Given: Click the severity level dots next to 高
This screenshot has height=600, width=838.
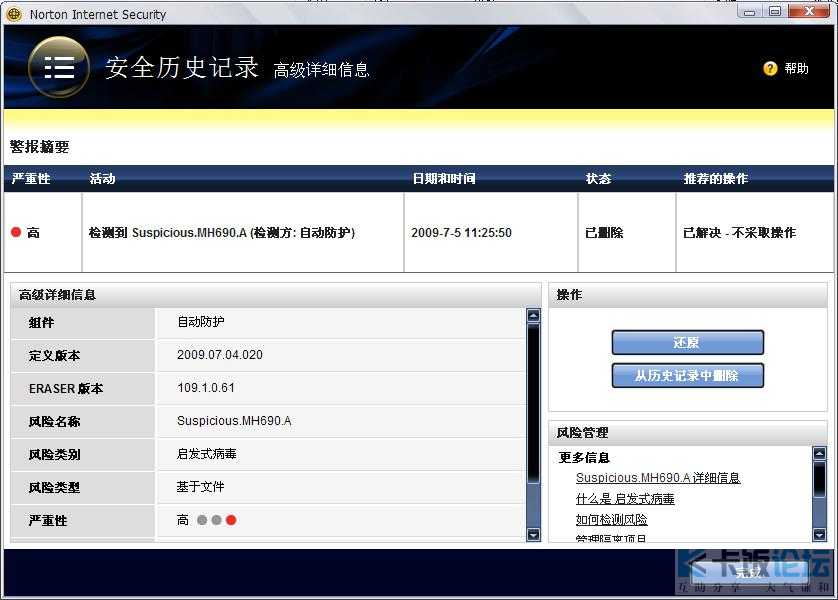Looking at the screenshot, I should click(216, 520).
